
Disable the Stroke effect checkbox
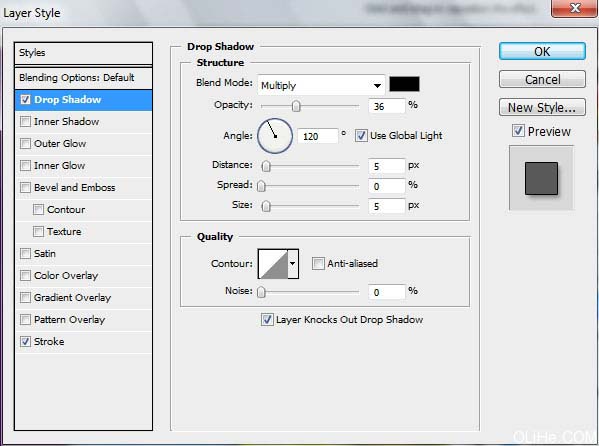pos(25,341)
